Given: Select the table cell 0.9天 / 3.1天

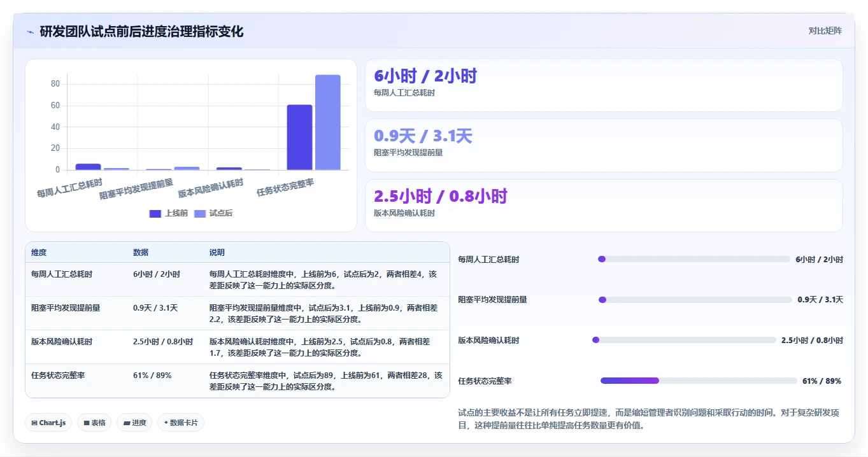Looking at the screenshot, I should (x=155, y=308).
